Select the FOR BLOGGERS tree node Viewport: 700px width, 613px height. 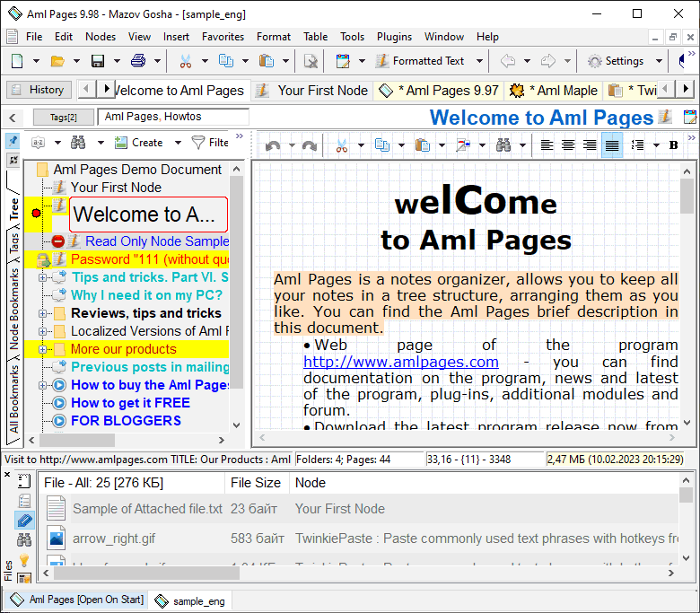(127, 421)
